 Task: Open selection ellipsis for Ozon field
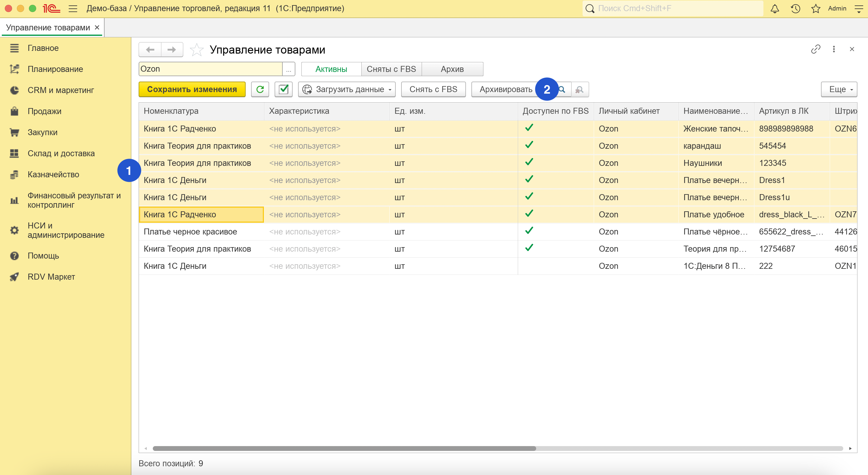(288, 69)
